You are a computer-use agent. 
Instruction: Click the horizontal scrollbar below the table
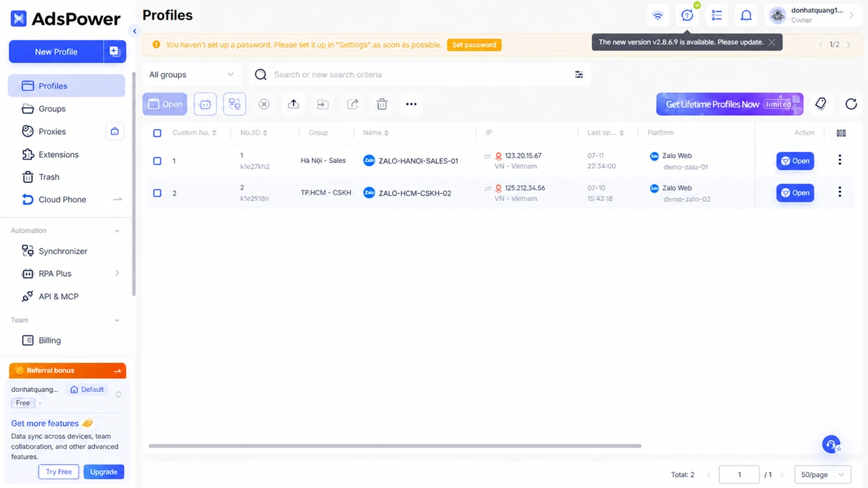click(x=395, y=446)
